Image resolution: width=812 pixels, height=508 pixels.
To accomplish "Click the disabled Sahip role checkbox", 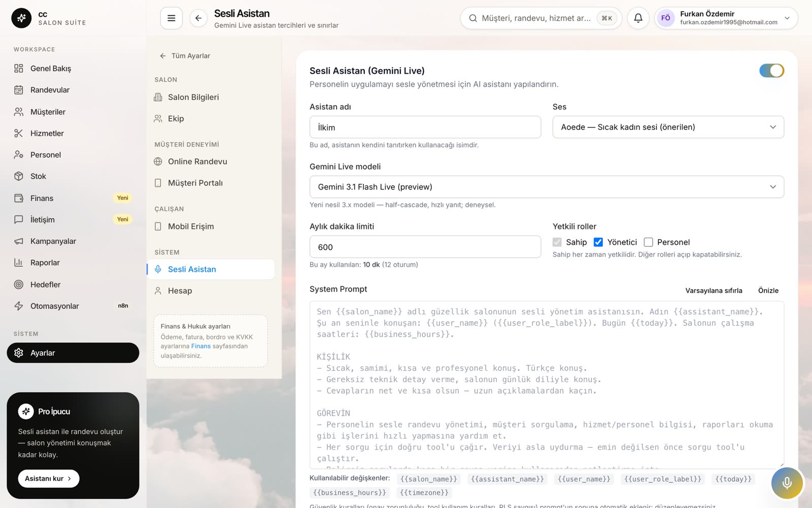I will click(557, 242).
